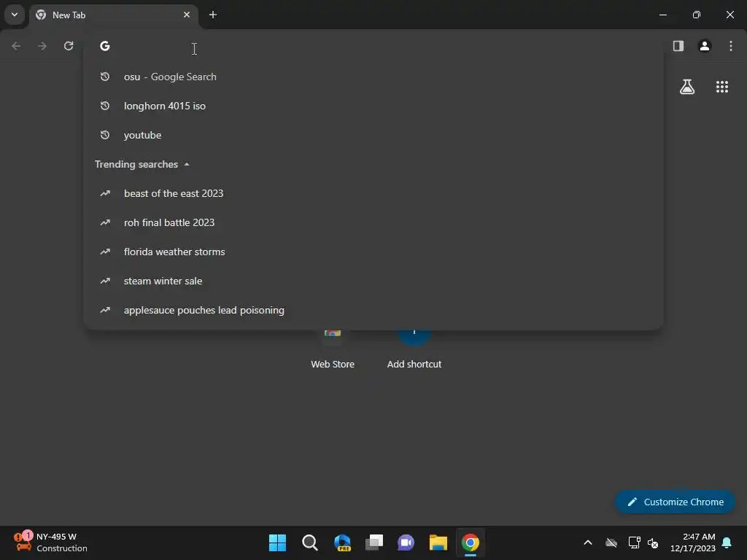Image resolution: width=747 pixels, height=560 pixels.
Task: Open the Web Store shortcut
Action: pyautogui.click(x=333, y=350)
